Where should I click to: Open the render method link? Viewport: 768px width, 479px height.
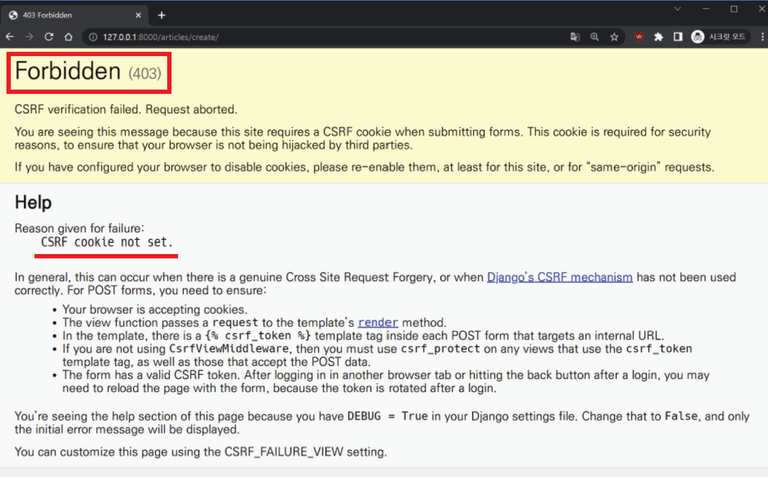tap(378, 322)
